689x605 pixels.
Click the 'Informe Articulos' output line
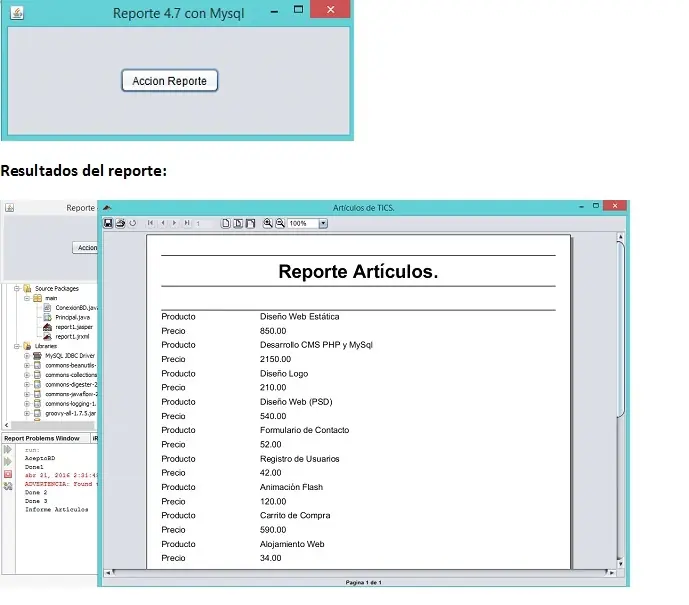56,509
